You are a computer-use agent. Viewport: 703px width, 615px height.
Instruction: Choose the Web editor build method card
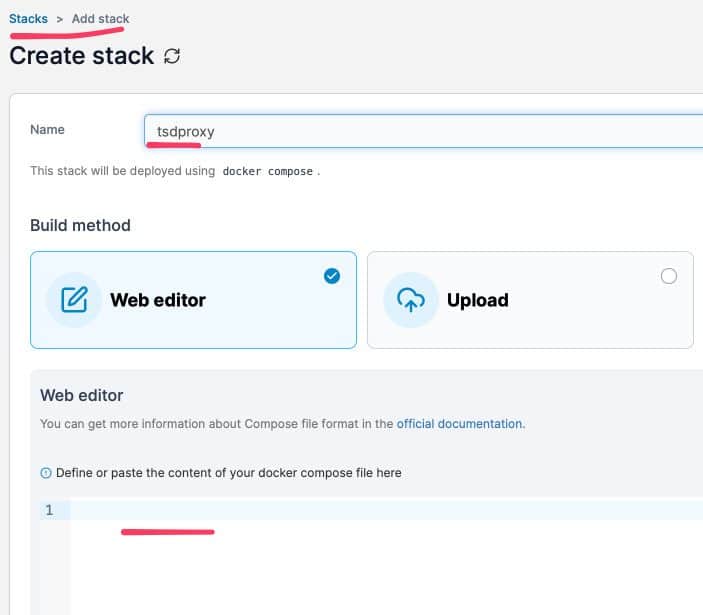coord(193,300)
